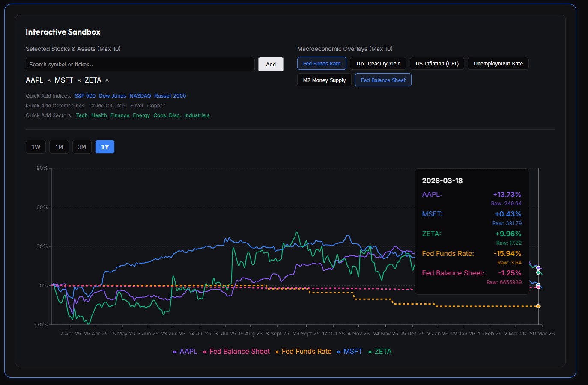
Task: Remove MSFT using its × icon
Action: coord(79,80)
